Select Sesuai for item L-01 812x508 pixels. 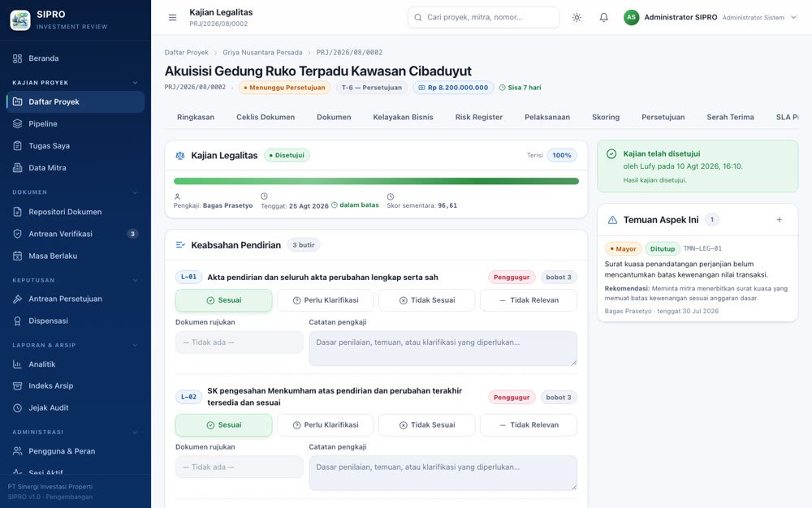pos(224,300)
